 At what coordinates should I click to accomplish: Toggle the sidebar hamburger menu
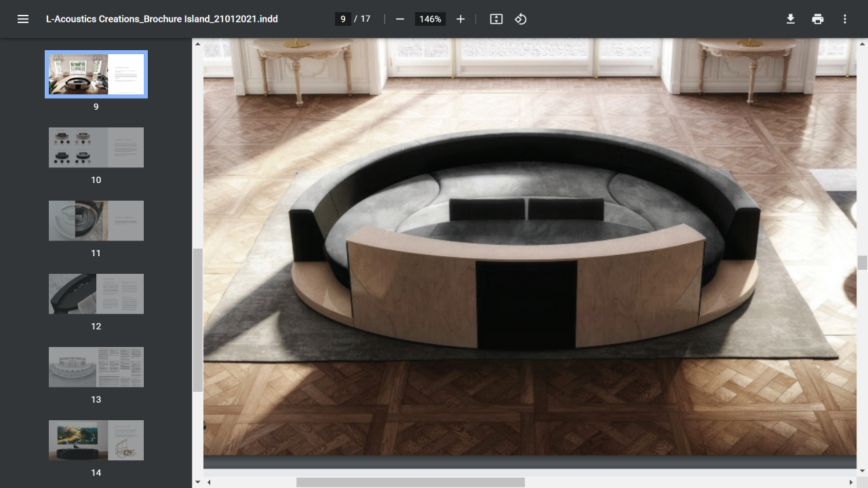[23, 19]
